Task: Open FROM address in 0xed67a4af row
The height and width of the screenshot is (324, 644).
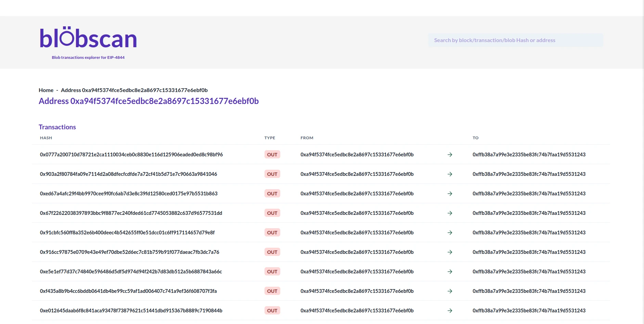Action: [357, 194]
